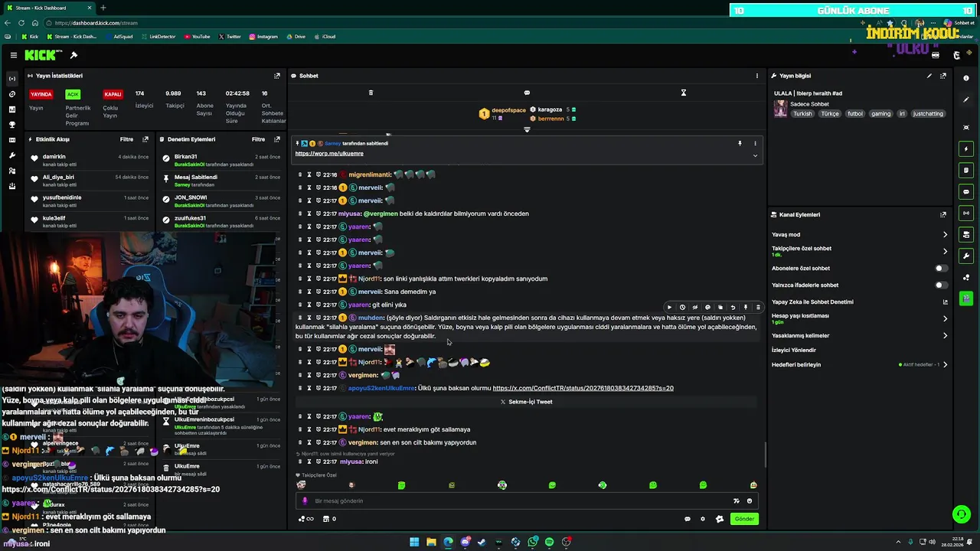Open the YouTube bookmark

[197, 37]
